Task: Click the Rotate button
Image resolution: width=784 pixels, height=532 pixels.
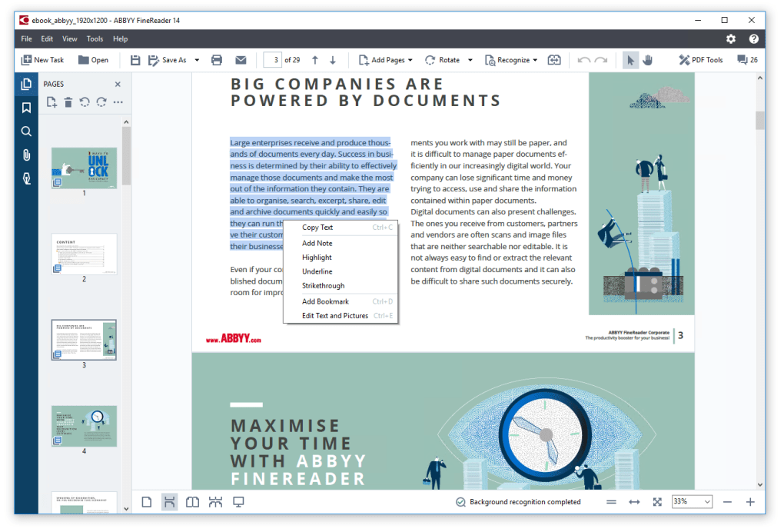Action: [443, 60]
